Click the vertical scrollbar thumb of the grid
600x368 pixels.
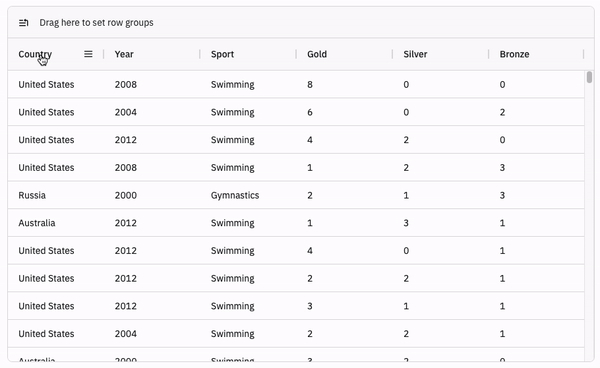coord(589,77)
